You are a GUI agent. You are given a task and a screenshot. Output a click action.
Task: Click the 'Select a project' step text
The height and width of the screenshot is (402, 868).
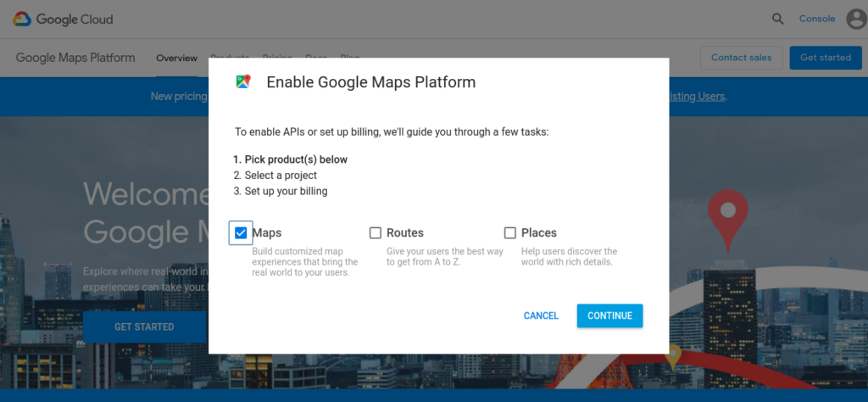coord(281,176)
